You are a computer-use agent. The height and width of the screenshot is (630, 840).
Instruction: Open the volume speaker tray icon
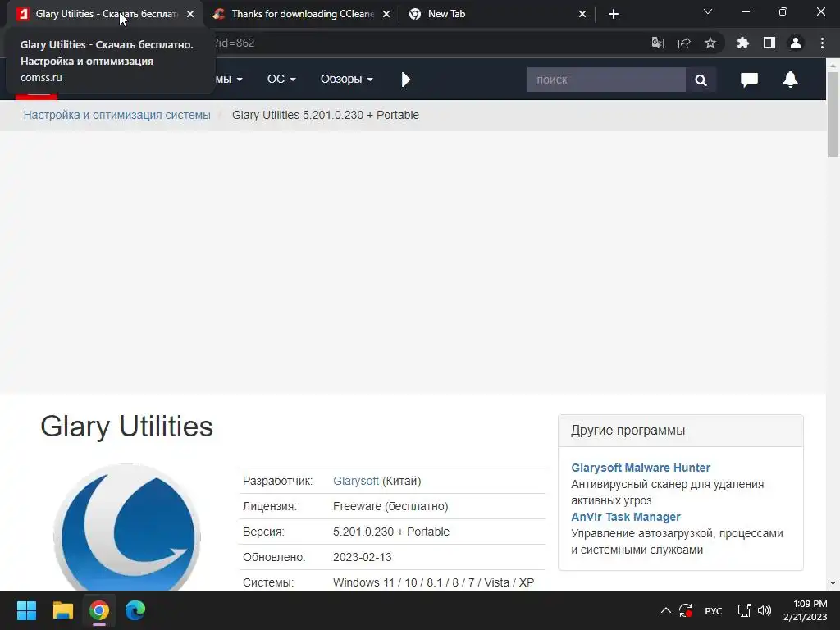click(x=765, y=610)
